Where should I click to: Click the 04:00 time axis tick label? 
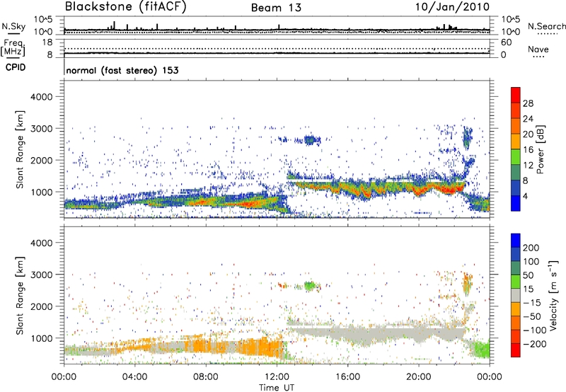click(x=135, y=377)
